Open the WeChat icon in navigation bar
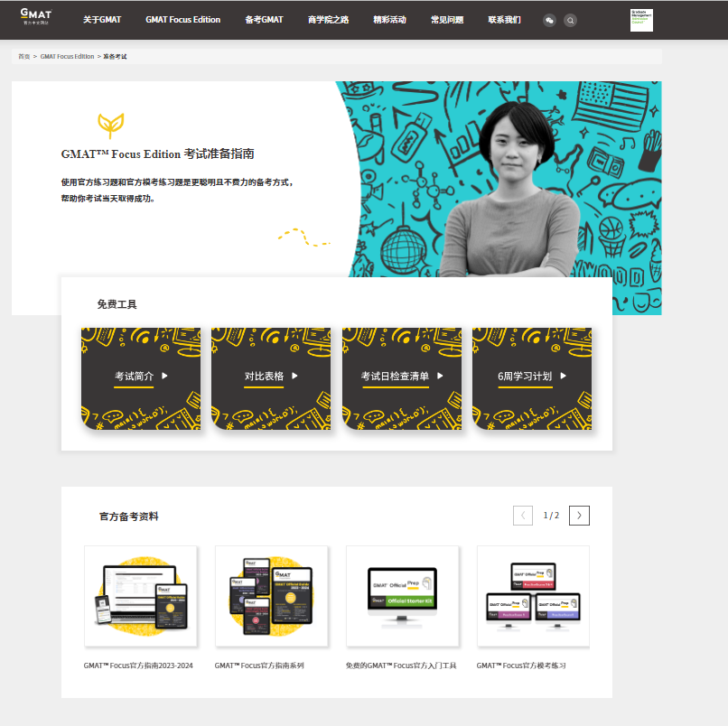 549,21
